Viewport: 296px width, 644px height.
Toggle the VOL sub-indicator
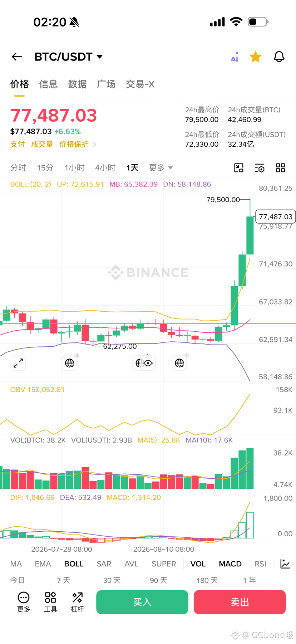198,564
